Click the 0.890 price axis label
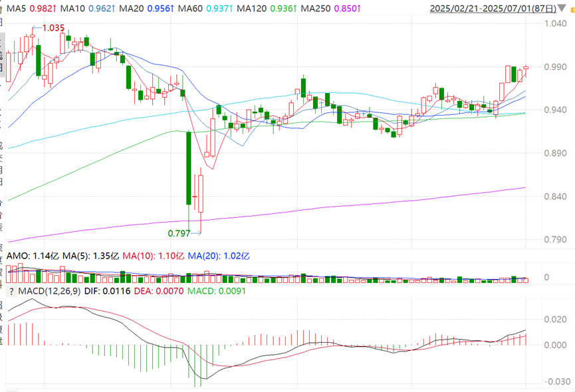 (555, 153)
